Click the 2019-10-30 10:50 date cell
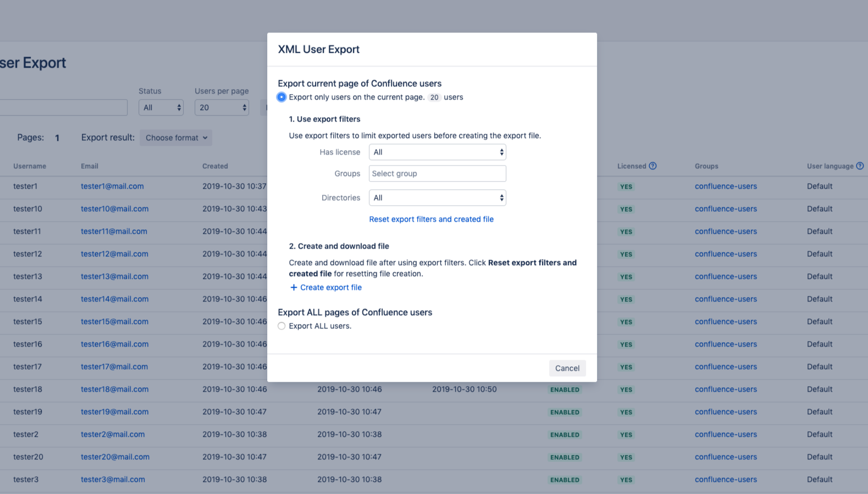Screen dimensions: 868x494 pos(465,389)
